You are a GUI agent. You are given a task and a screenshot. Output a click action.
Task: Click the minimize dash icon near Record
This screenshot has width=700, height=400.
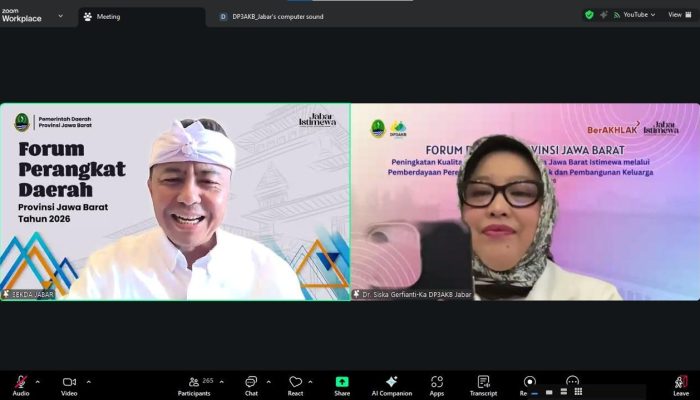pos(534,393)
